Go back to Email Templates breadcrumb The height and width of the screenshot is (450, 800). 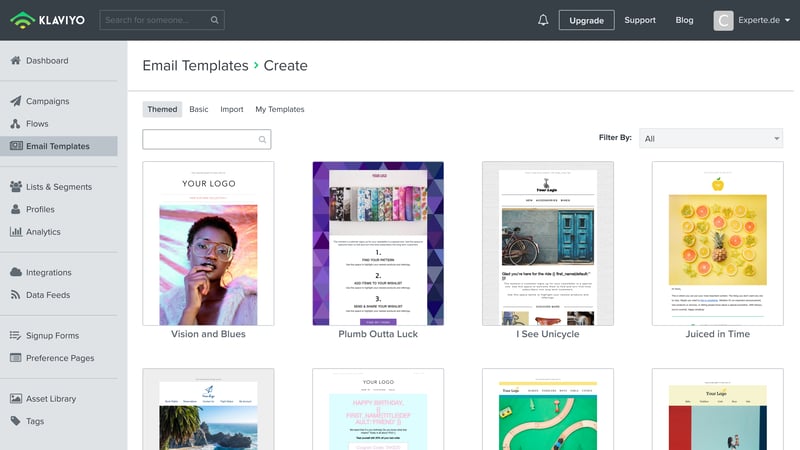click(x=195, y=66)
